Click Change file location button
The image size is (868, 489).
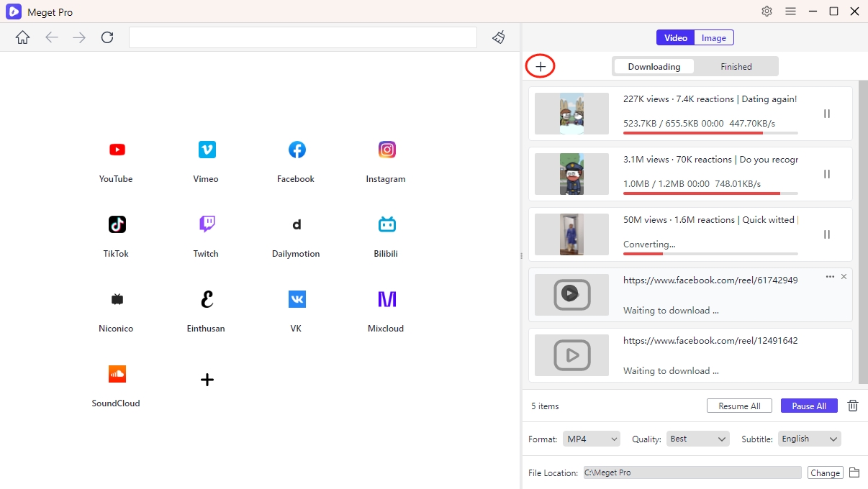coord(825,472)
